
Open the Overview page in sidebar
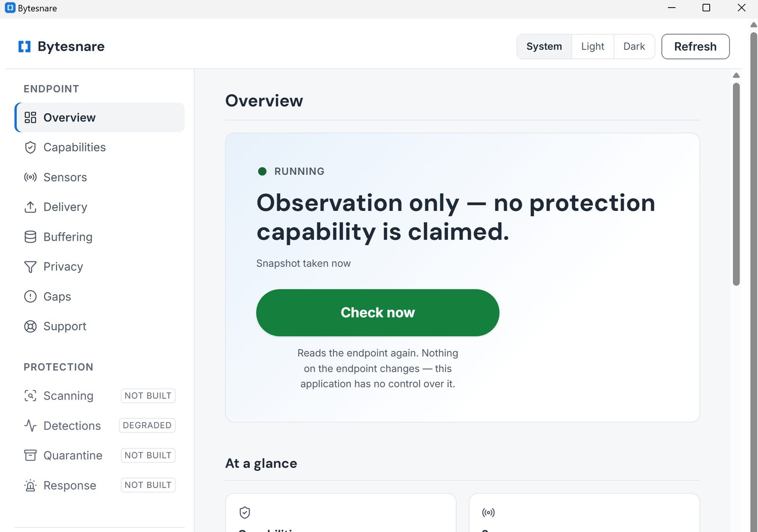(99, 117)
